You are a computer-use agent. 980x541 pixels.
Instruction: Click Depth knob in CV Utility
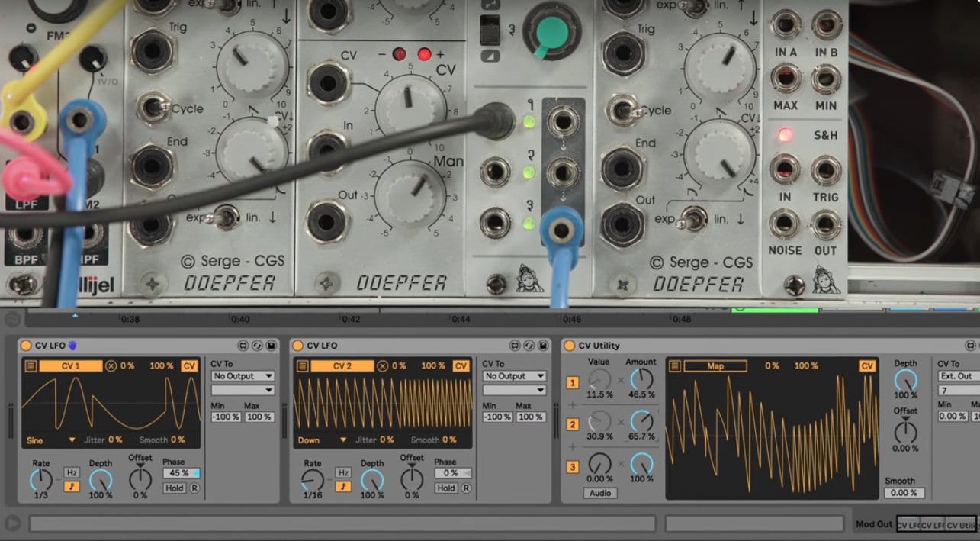[x=905, y=380]
